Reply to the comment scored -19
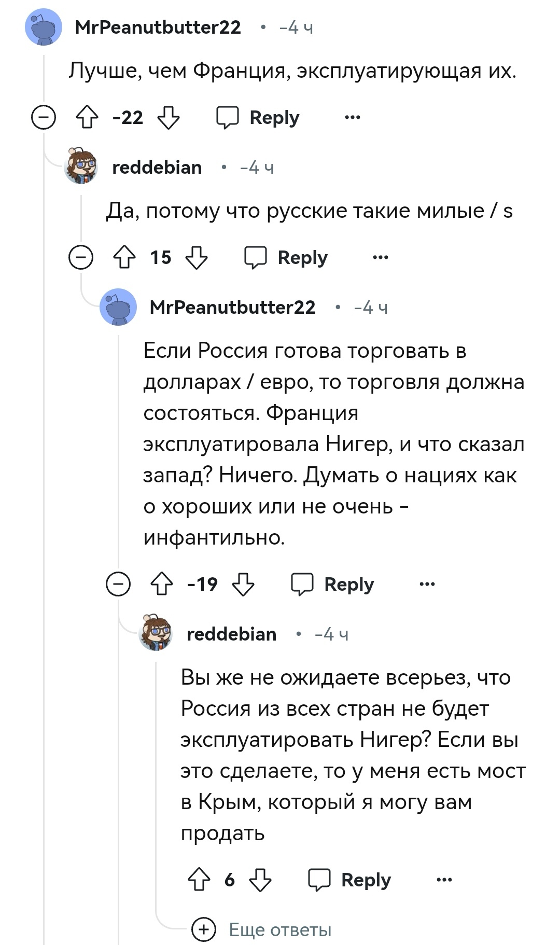Screen dimensions: 560x945 pos(333,585)
